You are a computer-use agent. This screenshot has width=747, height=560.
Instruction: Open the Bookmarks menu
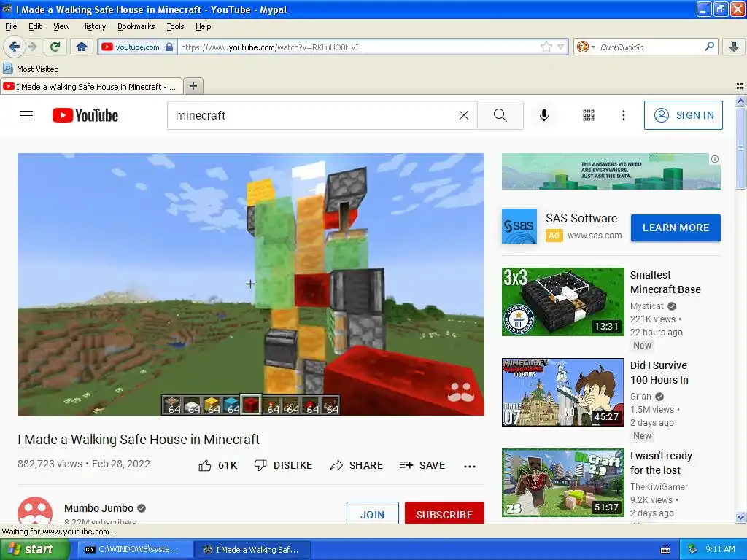click(136, 26)
